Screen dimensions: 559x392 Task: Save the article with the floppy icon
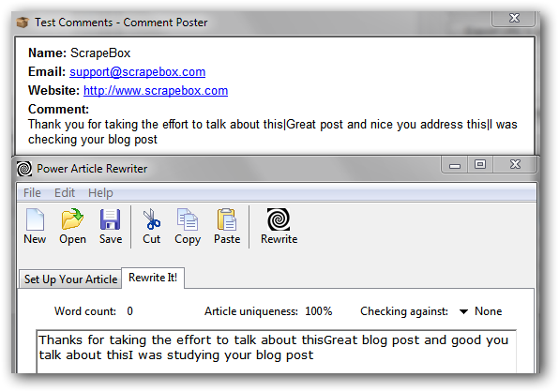tap(110, 219)
